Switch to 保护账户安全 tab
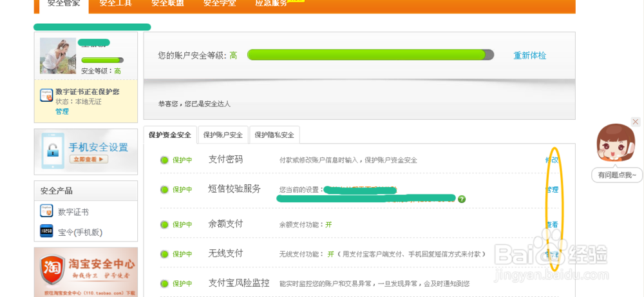 click(223, 135)
